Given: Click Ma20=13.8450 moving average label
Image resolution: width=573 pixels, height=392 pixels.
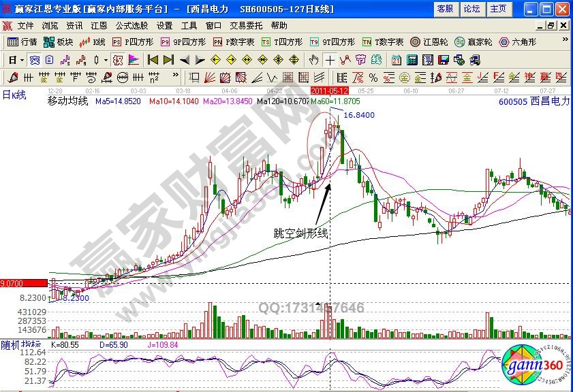Looking at the screenshot, I should point(228,101).
